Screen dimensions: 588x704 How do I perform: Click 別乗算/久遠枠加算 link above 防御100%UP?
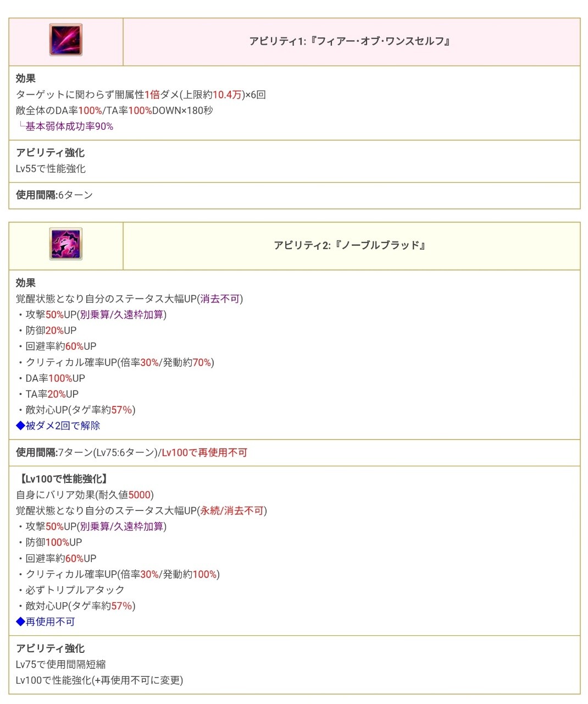121,526
